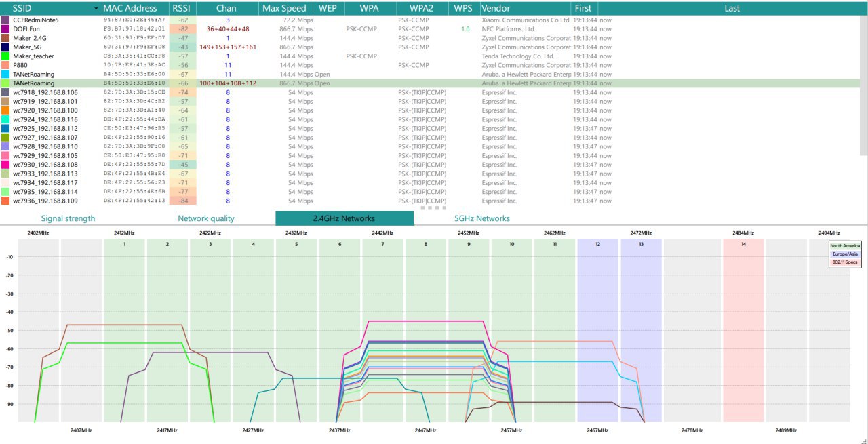The height and width of the screenshot is (444, 868).
Task: Click the 802.11 Specs legend entry
Action: click(x=845, y=262)
